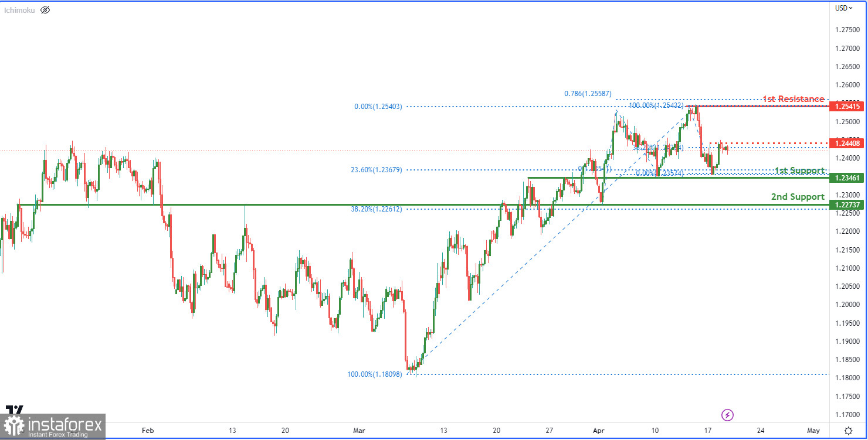Click the 38.20%(1.22612) Fibonacci label
Screen dimensions: 868x440
(377, 209)
